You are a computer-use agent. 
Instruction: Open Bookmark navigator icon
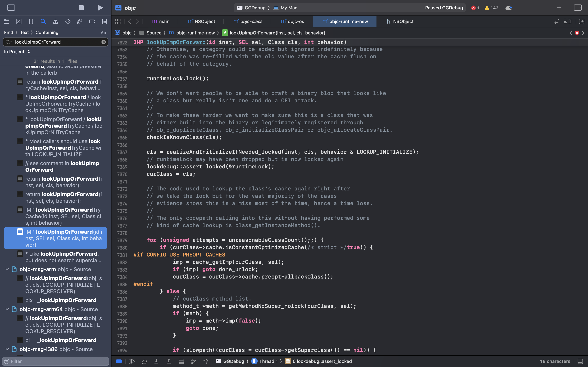pyautogui.click(x=31, y=21)
